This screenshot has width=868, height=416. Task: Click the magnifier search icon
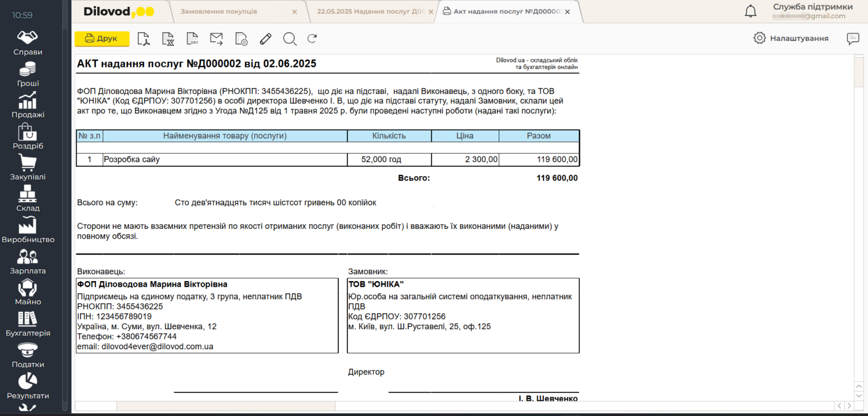(290, 39)
